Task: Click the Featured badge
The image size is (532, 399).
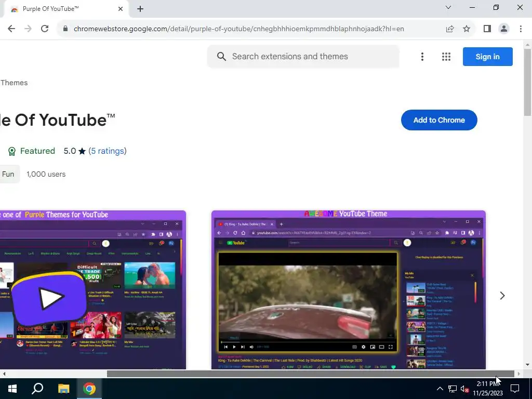Action: click(32, 151)
